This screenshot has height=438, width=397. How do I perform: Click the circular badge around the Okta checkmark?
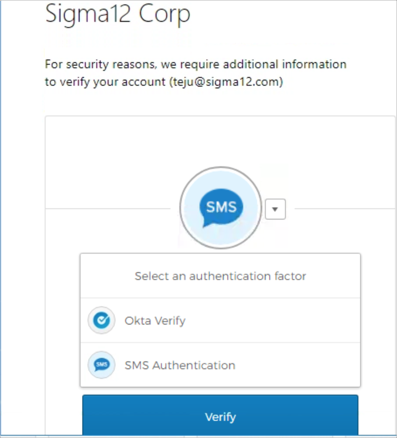[x=102, y=320]
